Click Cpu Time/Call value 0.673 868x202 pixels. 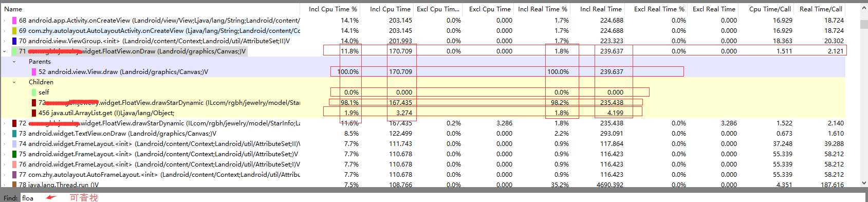tap(784, 134)
